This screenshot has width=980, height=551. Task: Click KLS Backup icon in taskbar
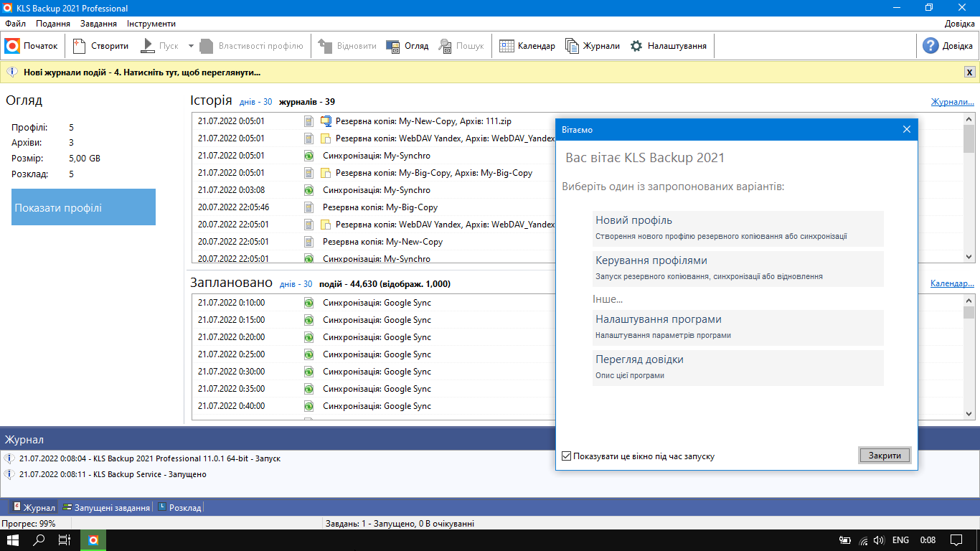point(93,540)
